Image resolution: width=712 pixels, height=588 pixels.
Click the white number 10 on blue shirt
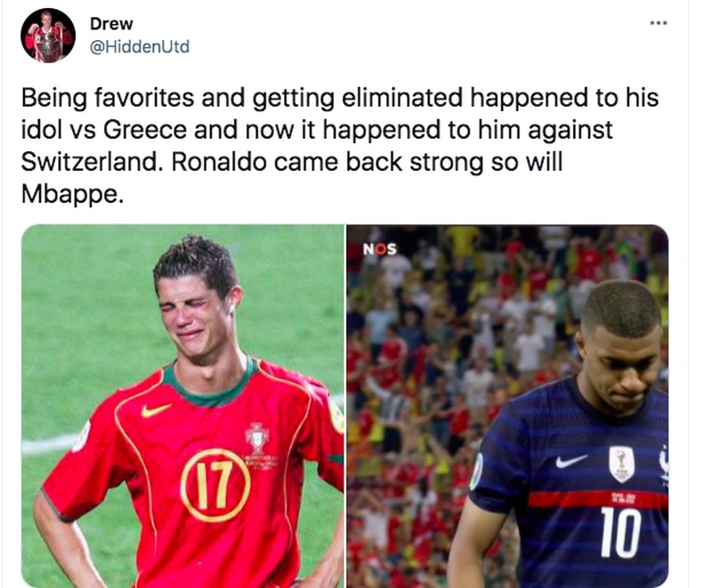tap(620, 533)
